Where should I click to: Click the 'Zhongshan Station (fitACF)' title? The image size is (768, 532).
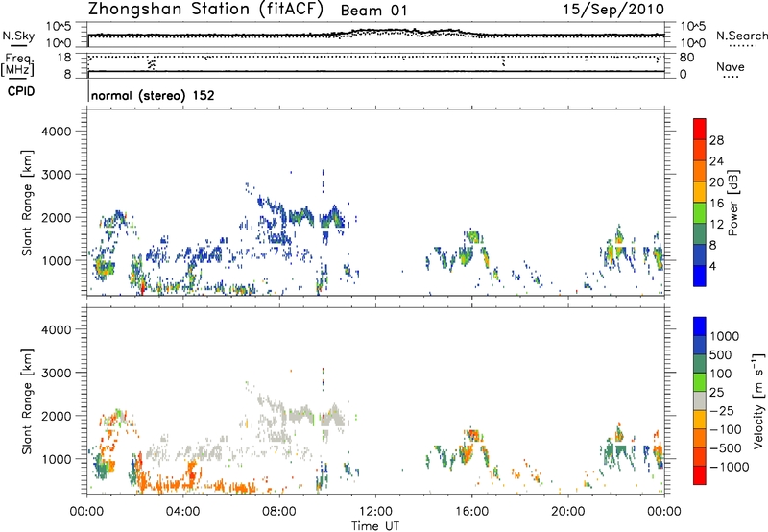click(205, 10)
